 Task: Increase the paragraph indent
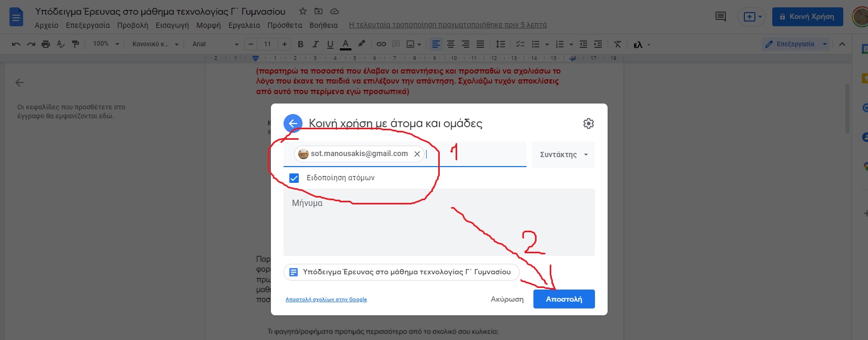click(x=598, y=44)
